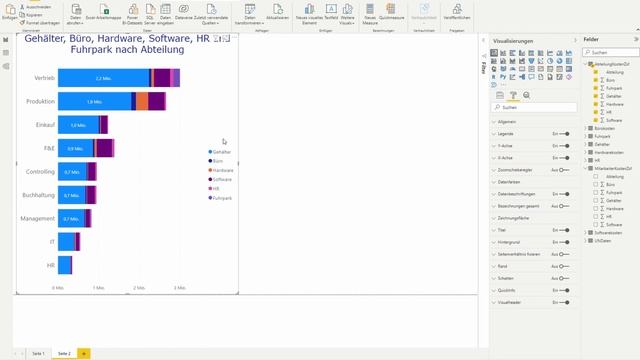Click the format options Suchen box
The width and height of the screenshot is (640, 360).
tap(534, 107)
